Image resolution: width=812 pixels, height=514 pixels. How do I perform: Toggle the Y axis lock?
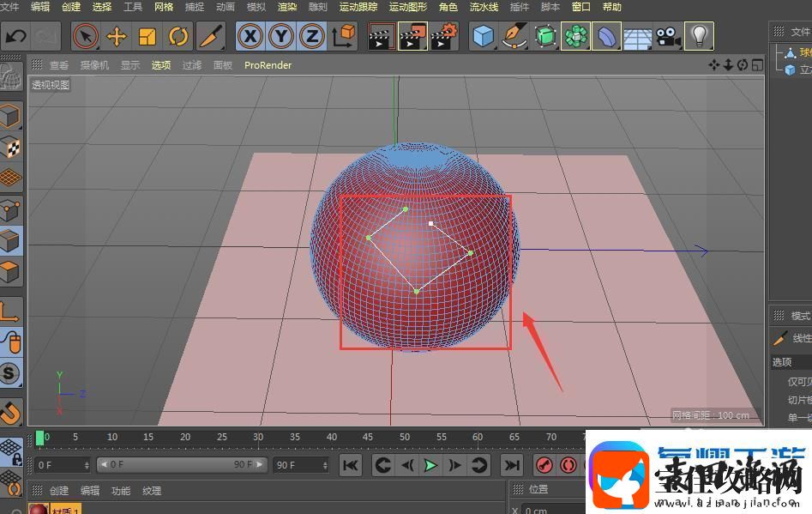click(281, 36)
